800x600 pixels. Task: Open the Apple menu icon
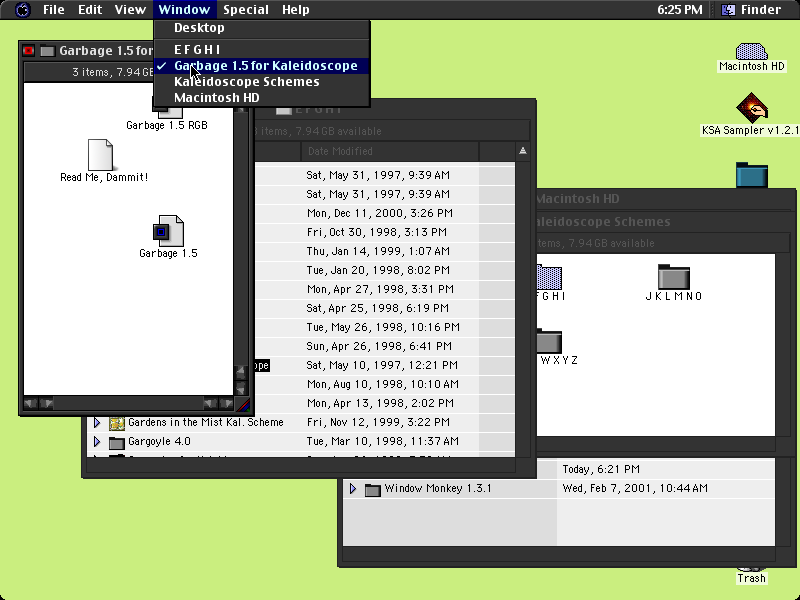coord(22,10)
